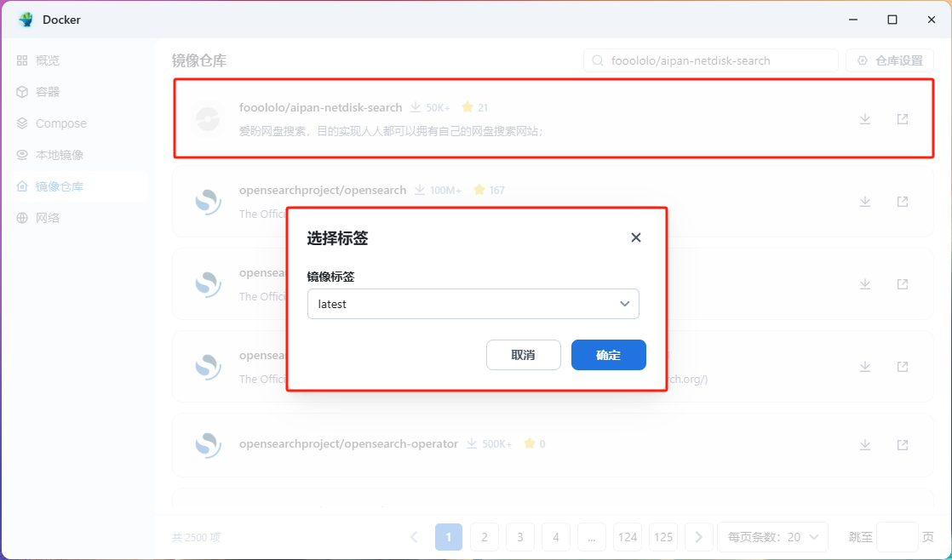The image size is (952, 560).
Task: Go to page 125
Action: point(663,537)
